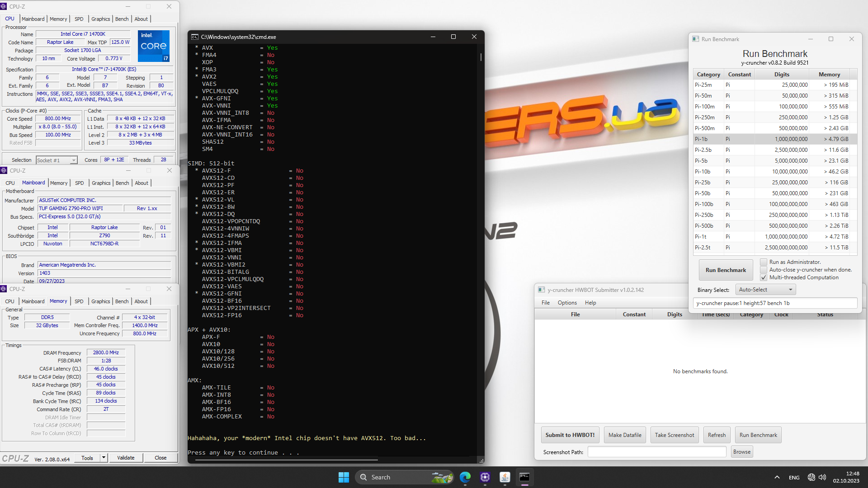Switch to Bench tab in top CPU-Z
868x488 pixels.
click(x=122, y=19)
